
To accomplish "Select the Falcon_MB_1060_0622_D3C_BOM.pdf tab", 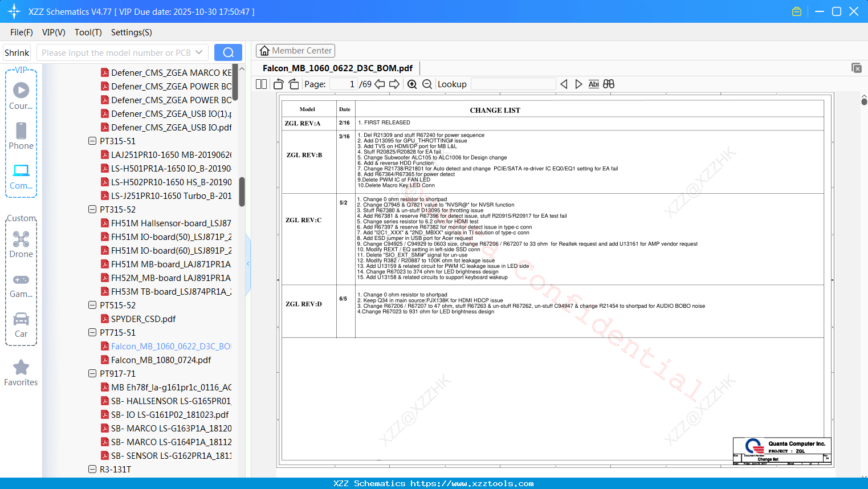I will pos(337,68).
